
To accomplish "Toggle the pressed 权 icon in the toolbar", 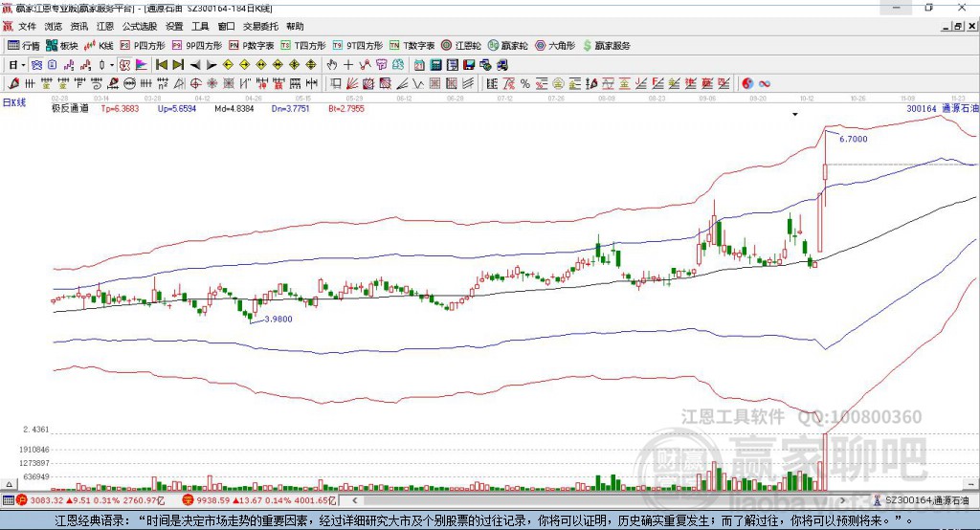I will (x=124, y=65).
